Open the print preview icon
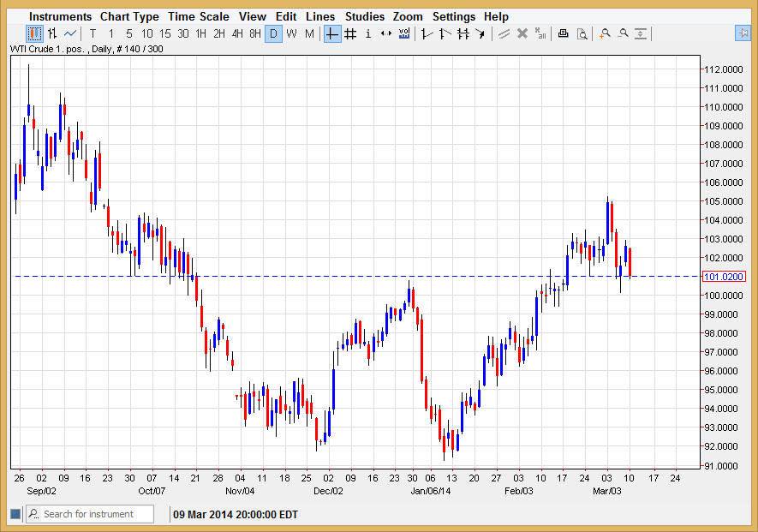 (582, 33)
